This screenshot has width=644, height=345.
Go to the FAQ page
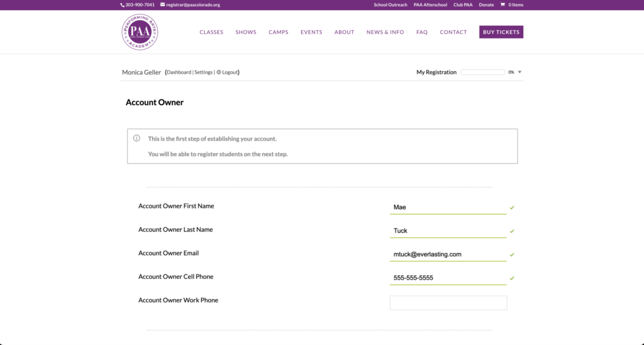pos(422,32)
